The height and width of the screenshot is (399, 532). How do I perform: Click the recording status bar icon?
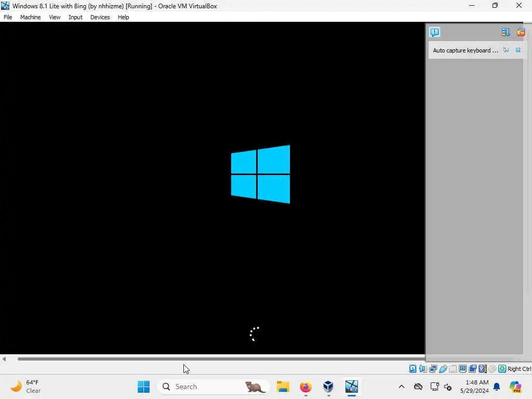pyautogui.click(x=472, y=369)
